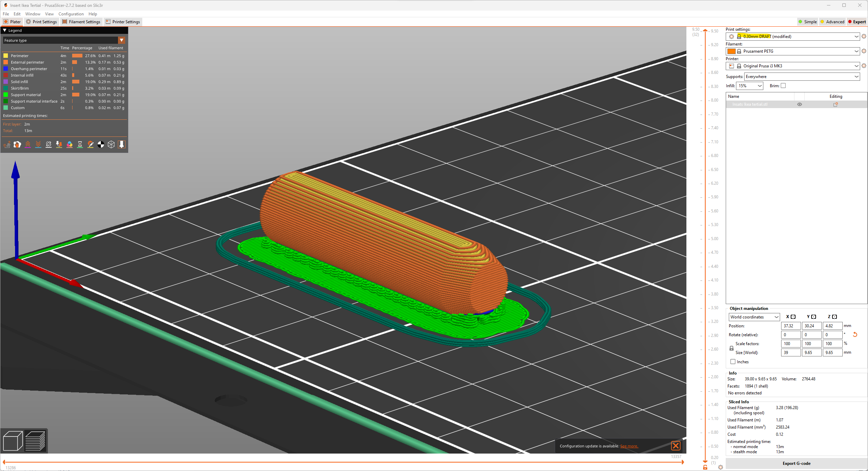Hide Insats Ikea tertial.stl with eye icon

pyautogui.click(x=800, y=105)
